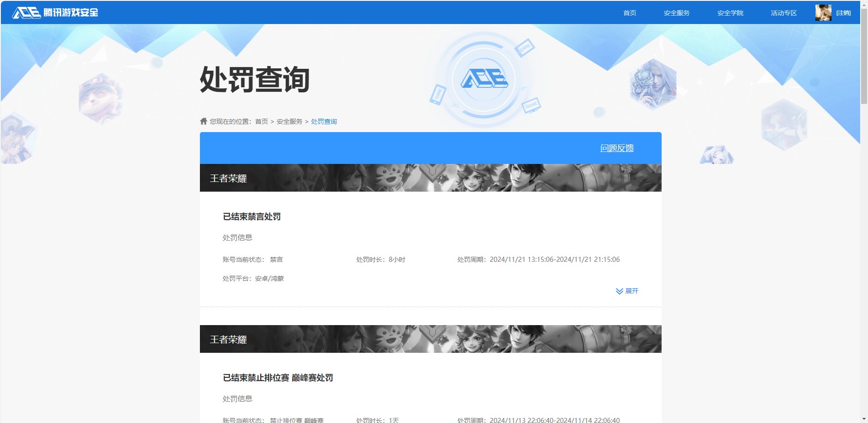Click the central circular ACE emblem
This screenshot has height=423, width=868.
484,79
